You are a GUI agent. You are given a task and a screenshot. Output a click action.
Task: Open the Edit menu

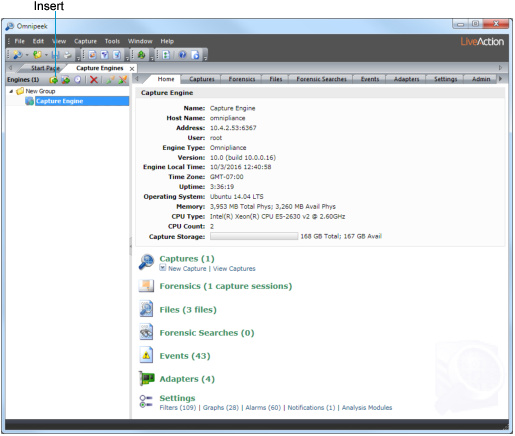[38, 41]
